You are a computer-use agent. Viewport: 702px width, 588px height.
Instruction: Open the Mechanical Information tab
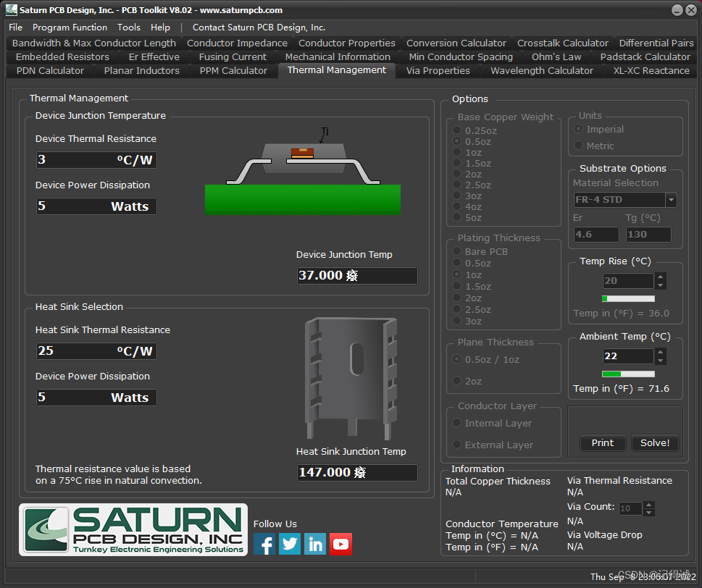(x=338, y=56)
